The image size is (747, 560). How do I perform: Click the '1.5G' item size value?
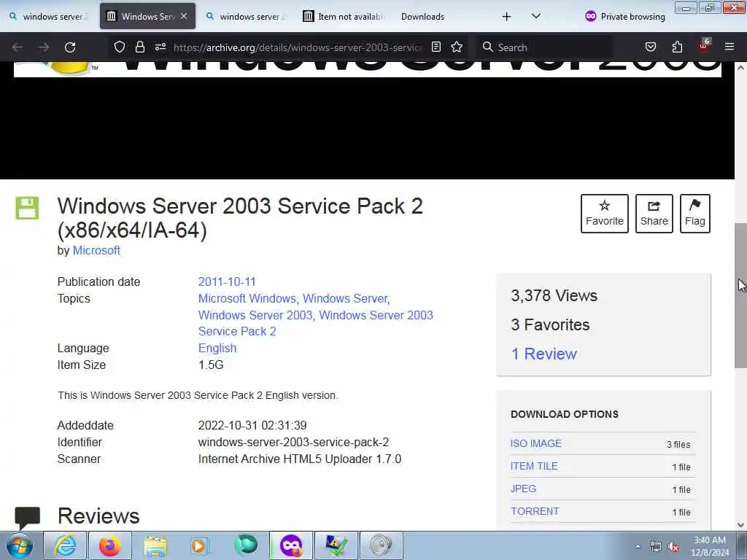pyautogui.click(x=211, y=365)
